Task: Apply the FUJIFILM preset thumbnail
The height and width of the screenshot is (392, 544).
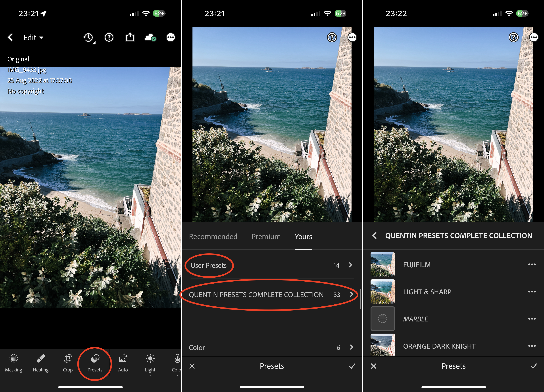Action: pyautogui.click(x=382, y=264)
